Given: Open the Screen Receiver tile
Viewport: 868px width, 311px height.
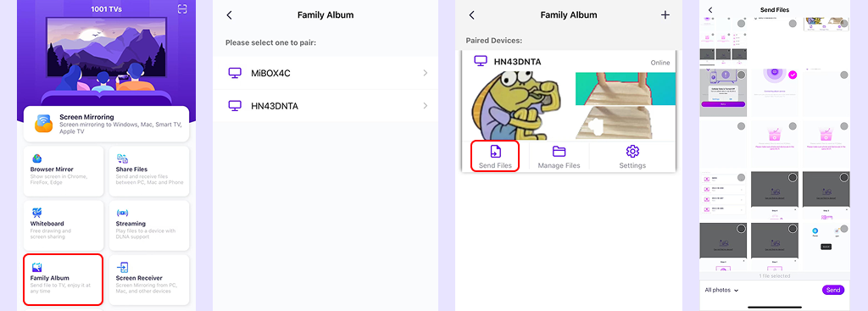Looking at the screenshot, I should pyautogui.click(x=149, y=280).
